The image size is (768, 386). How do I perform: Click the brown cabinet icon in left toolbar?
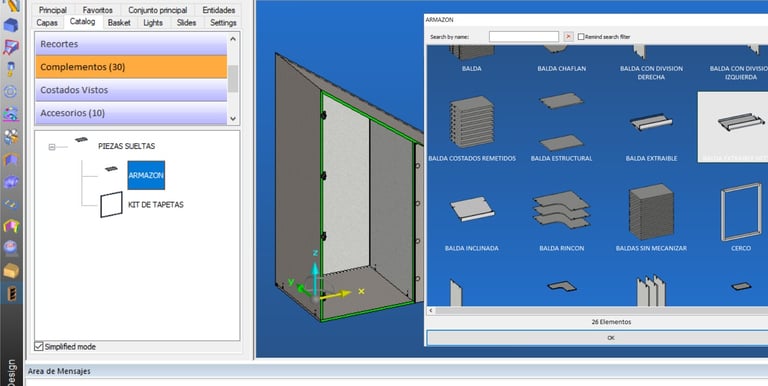[12, 293]
